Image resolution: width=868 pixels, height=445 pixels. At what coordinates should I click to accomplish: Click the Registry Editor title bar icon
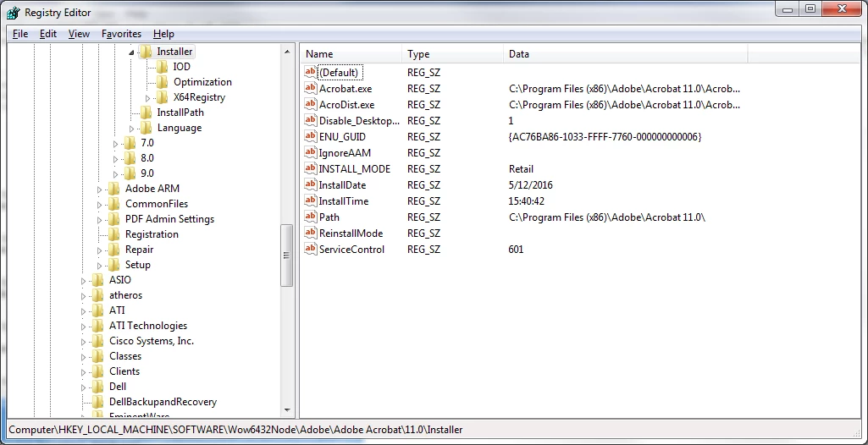tap(14, 12)
